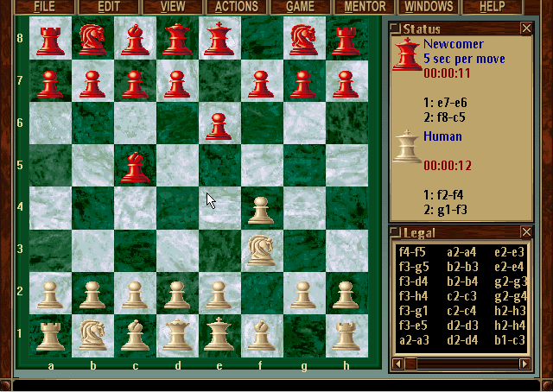Select the white knight on b1
Image resolution: width=553 pixels, height=392 pixels.
[x=92, y=333]
